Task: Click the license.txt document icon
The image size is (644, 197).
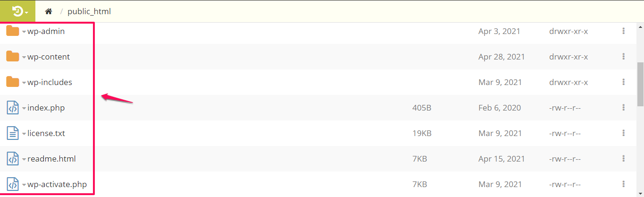Action: [13, 133]
